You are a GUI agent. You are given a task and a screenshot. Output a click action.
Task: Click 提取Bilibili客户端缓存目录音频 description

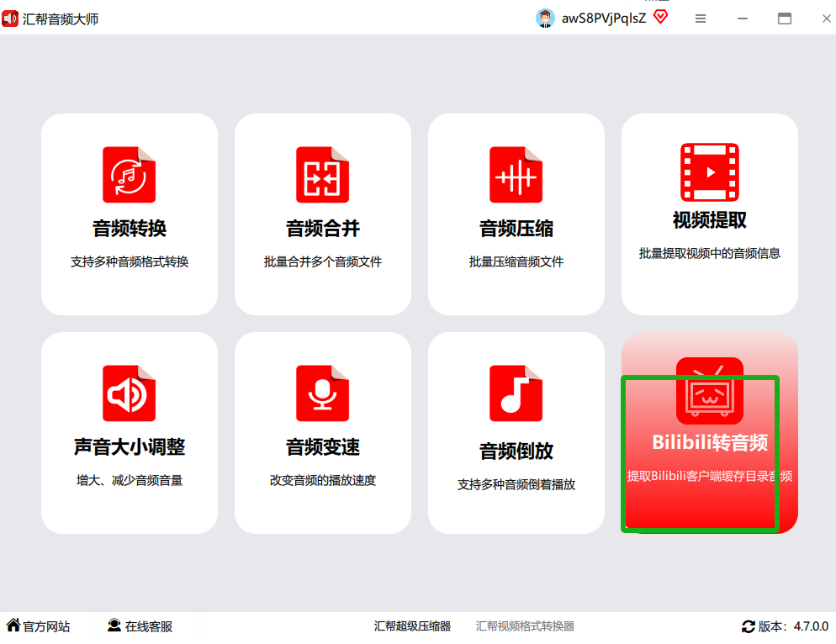(710, 476)
